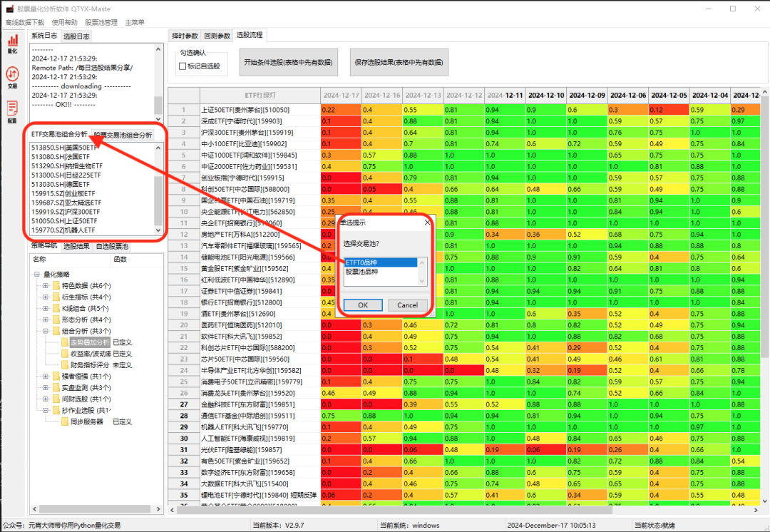Click the 保存选股结果 button
This screenshot has height=532, width=770.
tap(399, 62)
